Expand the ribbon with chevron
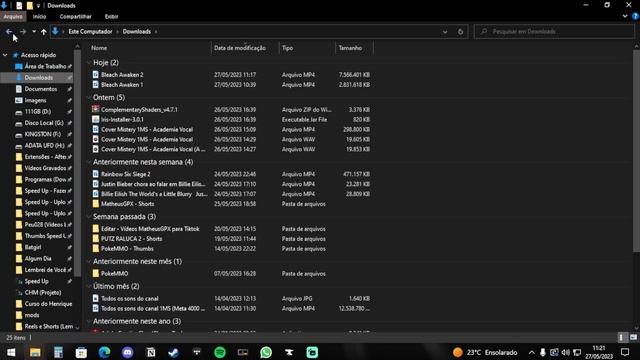The width and height of the screenshot is (640, 360). coord(625,16)
